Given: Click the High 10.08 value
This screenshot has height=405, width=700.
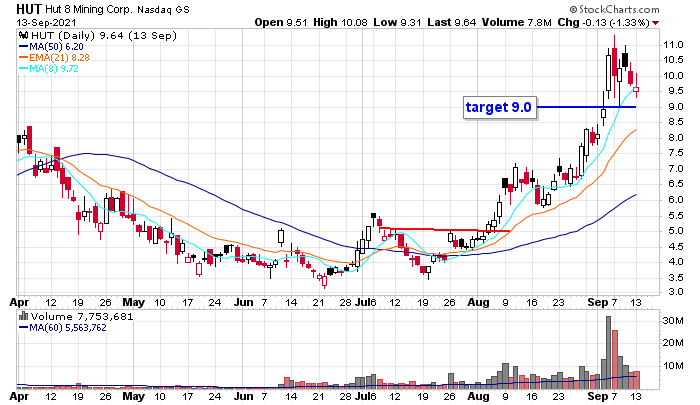Looking at the screenshot, I should (x=340, y=22).
